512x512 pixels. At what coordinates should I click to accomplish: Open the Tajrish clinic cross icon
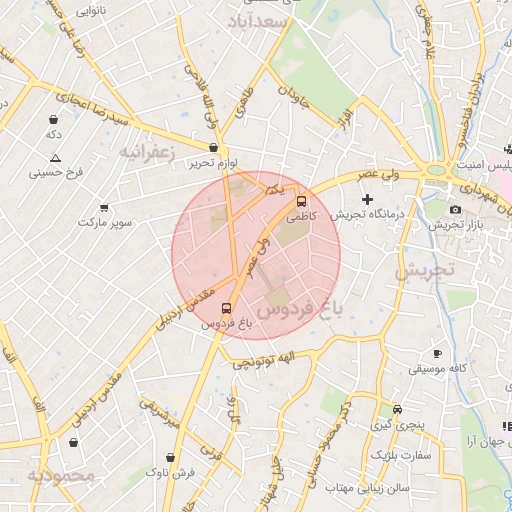click(x=367, y=199)
